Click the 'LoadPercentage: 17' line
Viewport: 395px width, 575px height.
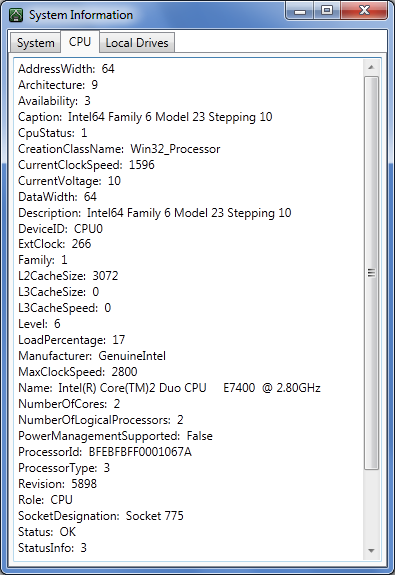point(72,340)
